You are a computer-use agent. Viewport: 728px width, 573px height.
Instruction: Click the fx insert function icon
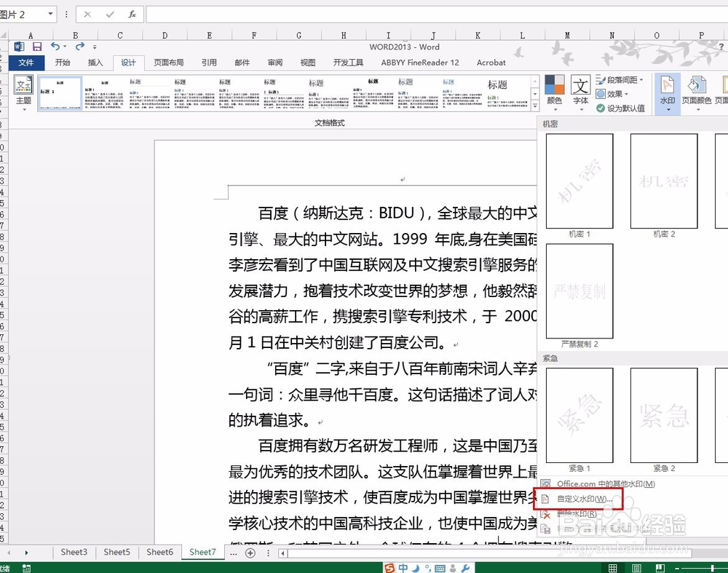pos(132,15)
